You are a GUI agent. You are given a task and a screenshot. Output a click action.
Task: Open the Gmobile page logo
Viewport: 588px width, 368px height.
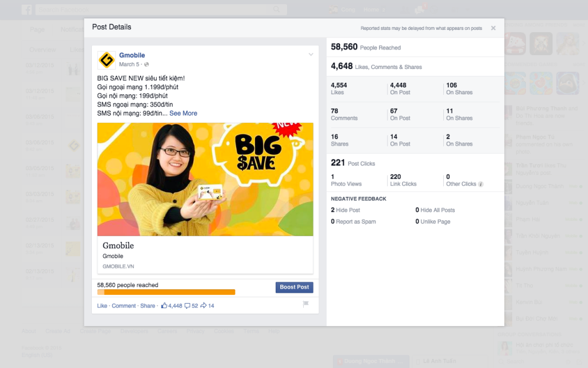[106, 60]
